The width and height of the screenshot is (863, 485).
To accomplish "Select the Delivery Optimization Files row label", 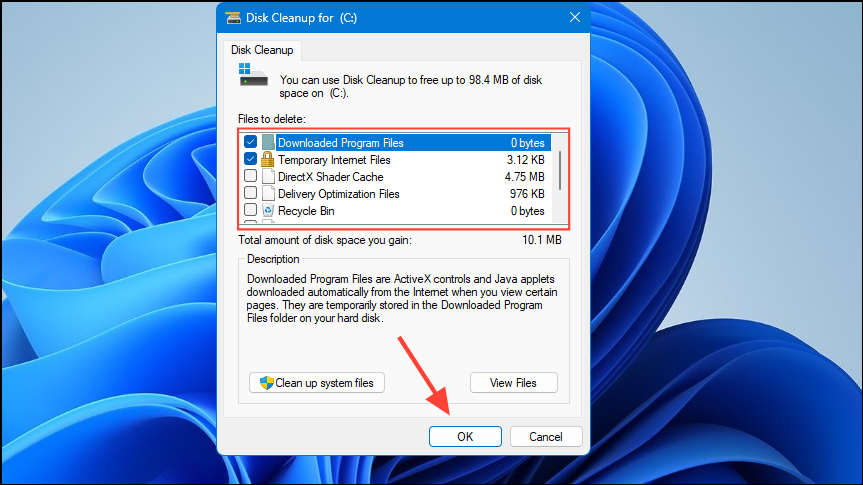I will [x=338, y=194].
